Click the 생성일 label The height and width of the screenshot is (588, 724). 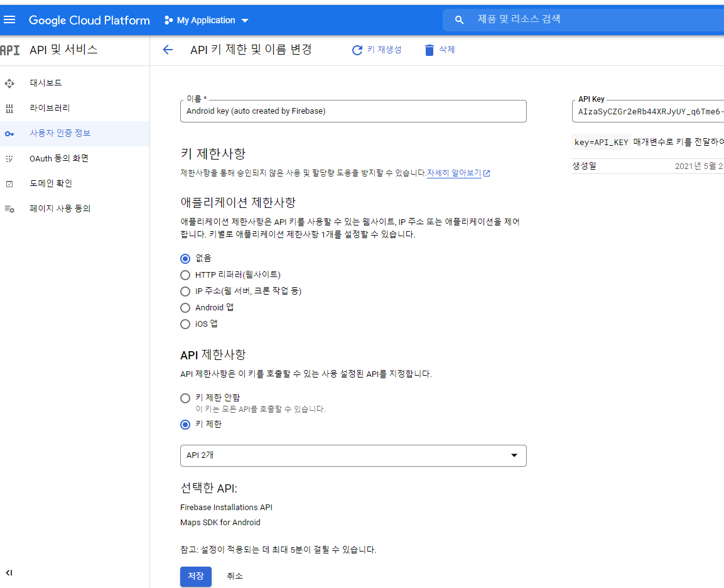click(x=585, y=166)
